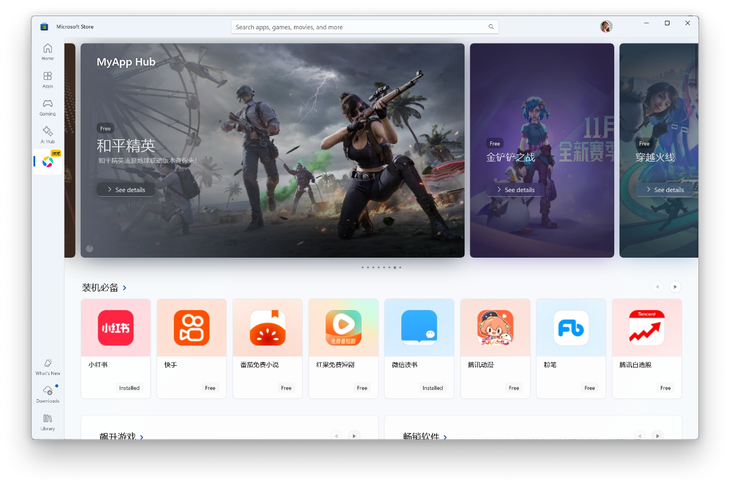Open AI Hub from the sidebar

tap(47, 134)
